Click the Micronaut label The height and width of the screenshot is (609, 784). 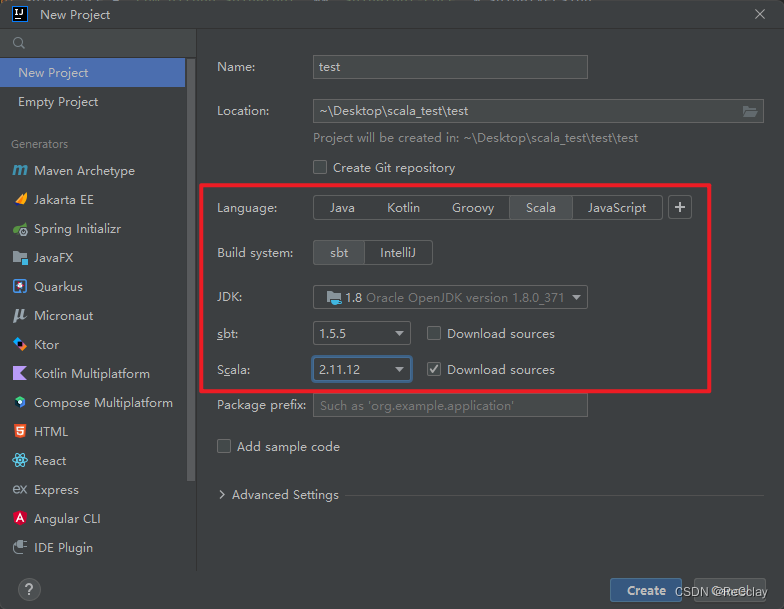point(64,316)
